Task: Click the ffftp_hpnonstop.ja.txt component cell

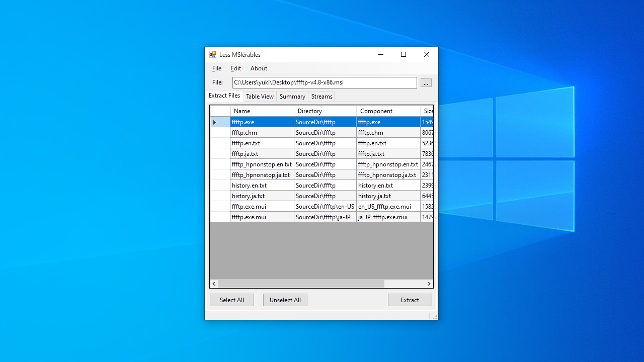Action: click(388, 175)
